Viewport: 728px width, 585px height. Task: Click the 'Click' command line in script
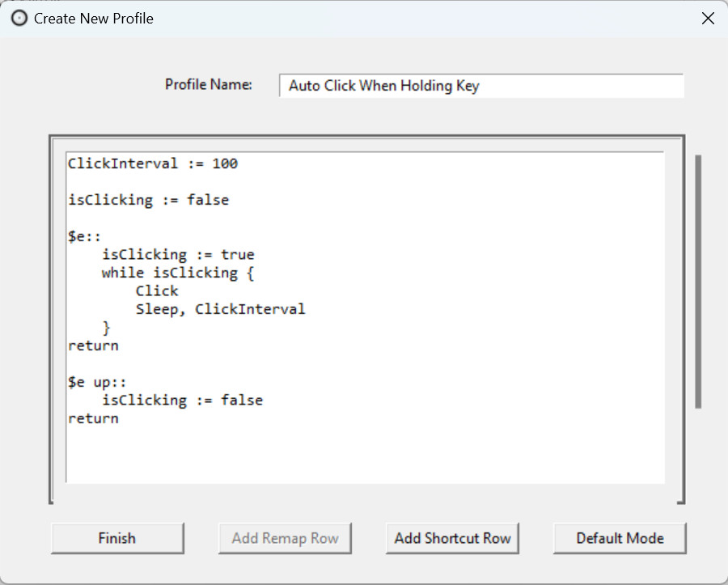pyautogui.click(x=157, y=290)
